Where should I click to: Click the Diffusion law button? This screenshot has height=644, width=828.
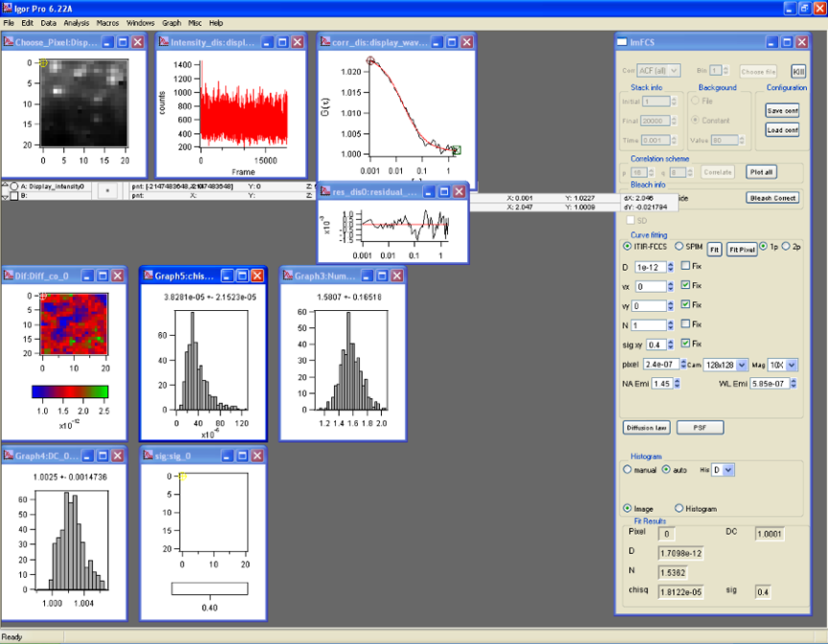(x=647, y=427)
